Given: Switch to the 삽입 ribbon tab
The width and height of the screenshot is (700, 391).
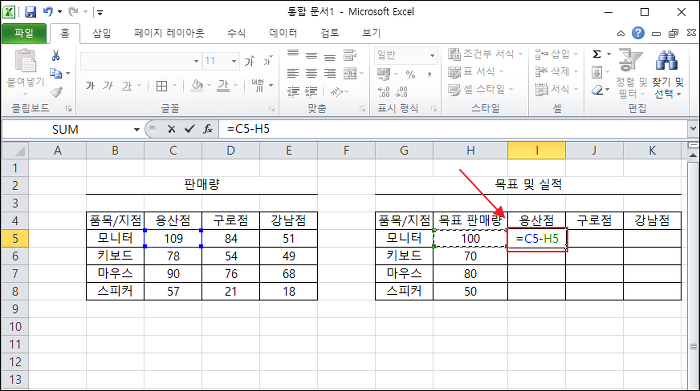Looking at the screenshot, I should [x=102, y=33].
